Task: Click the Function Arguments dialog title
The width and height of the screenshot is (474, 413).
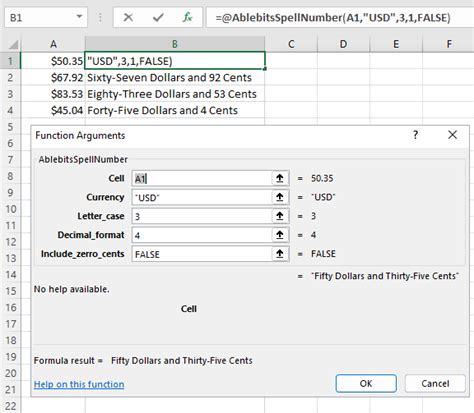Action: coord(80,135)
